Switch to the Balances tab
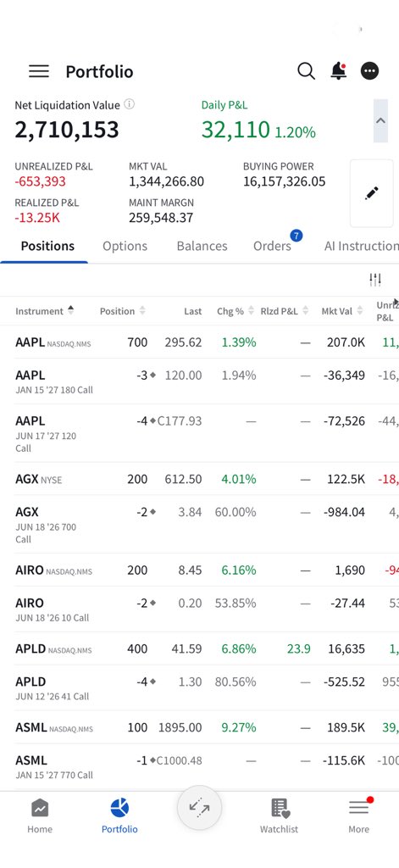Viewport: 399px width, 868px height. click(x=202, y=247)
